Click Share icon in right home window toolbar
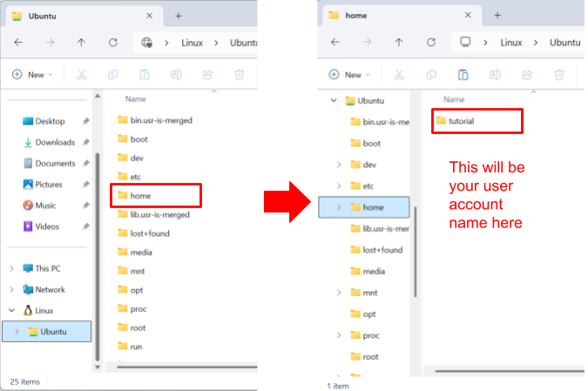The image size is (588, 391). (x=527, y=75)
